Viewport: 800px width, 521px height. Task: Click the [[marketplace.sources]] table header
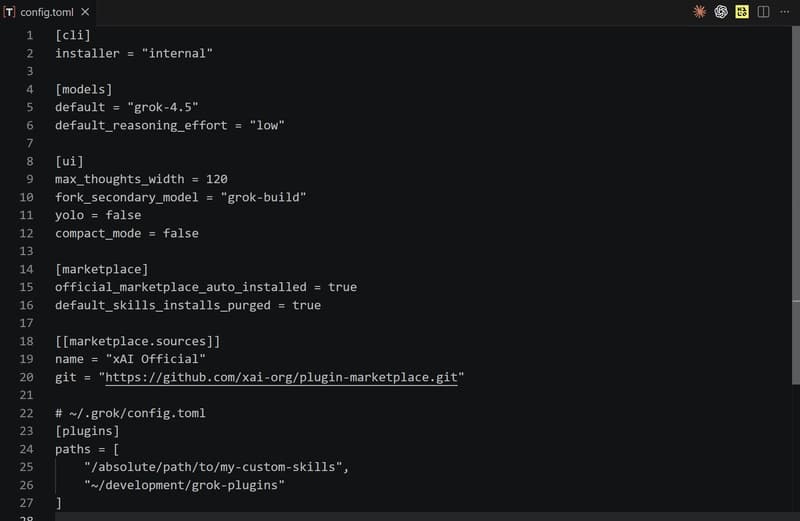point(138,341)
